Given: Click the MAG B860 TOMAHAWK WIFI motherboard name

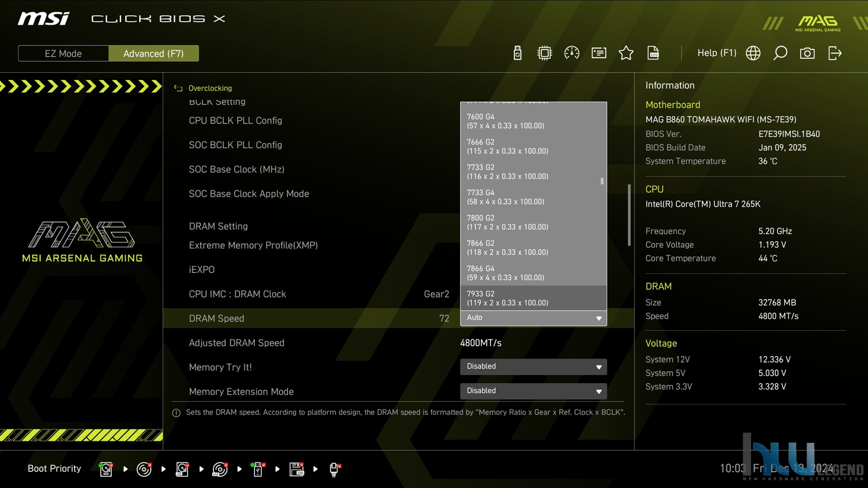Looking at the screenshot, I should pos(721,120).
